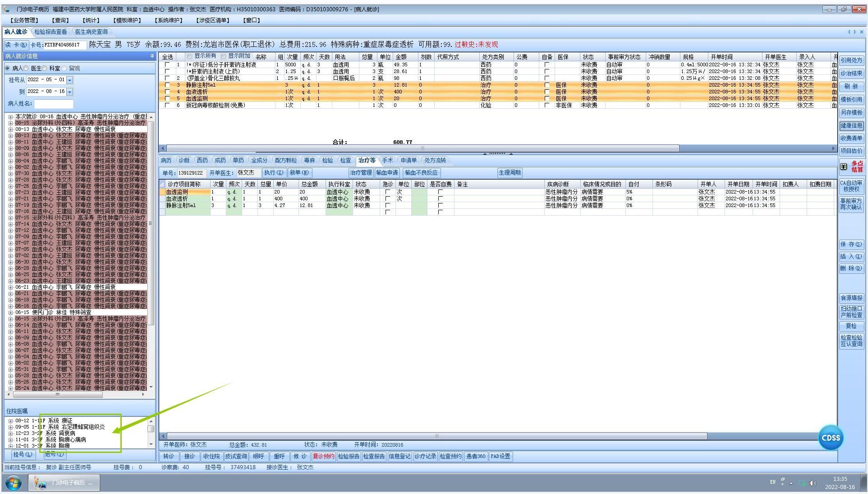Open the CDSS floating assistant bubble
This screenshot has height=494, width=868.
pyautogui.click(x=830, y=437)
